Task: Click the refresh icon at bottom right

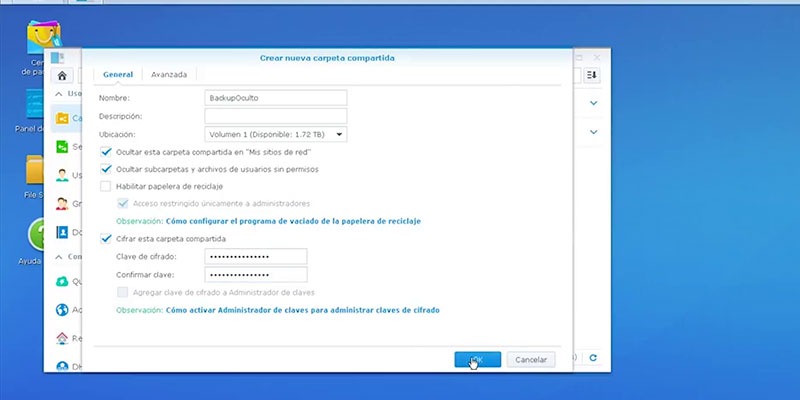Action: pos(593,358)
